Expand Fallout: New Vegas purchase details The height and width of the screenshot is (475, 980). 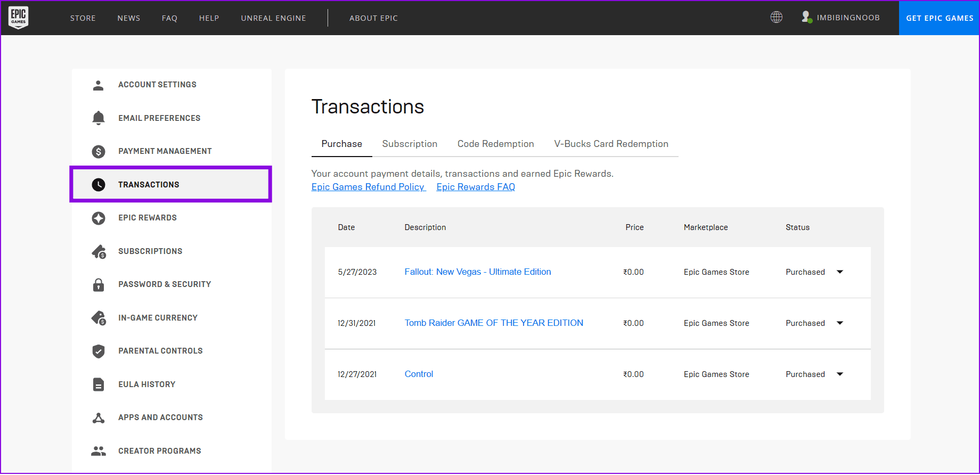coord(840,272)
